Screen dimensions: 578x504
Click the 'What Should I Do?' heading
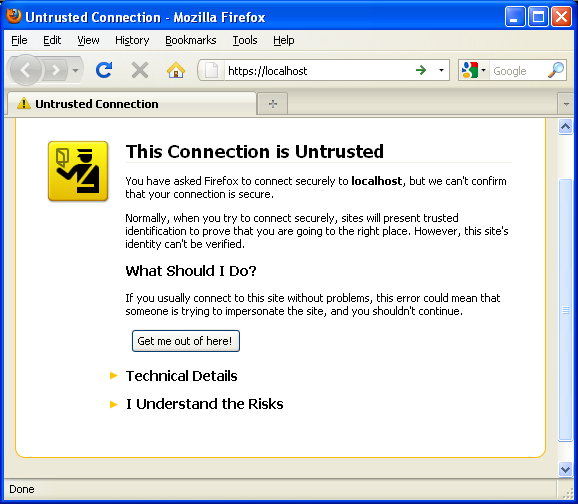tap(191, 271)
